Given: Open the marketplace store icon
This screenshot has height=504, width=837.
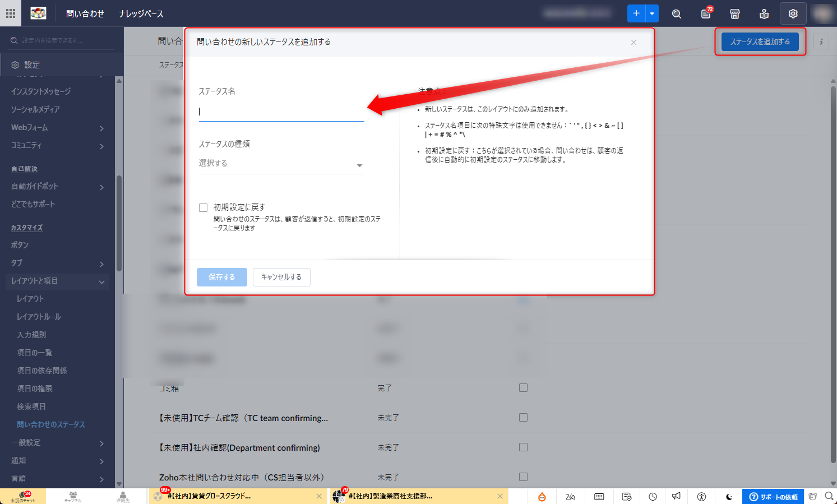Looking at the screenshot, I should click(735, 14).
